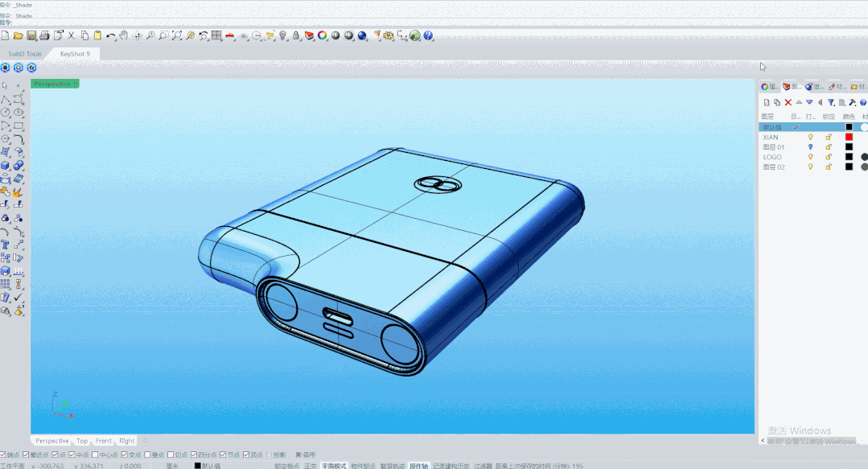Toggle 记录建构历史 in the status bar
Screen dimensions: 868x469
451,466
